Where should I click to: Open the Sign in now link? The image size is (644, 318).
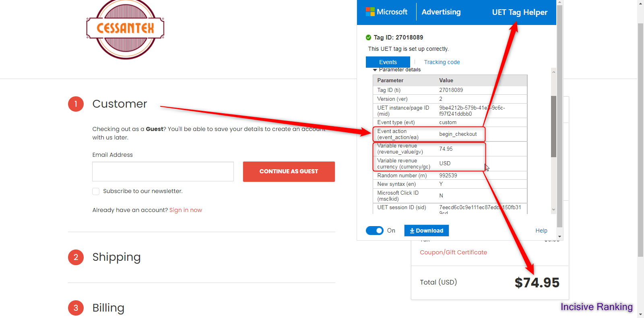click(x=186, y=210)
